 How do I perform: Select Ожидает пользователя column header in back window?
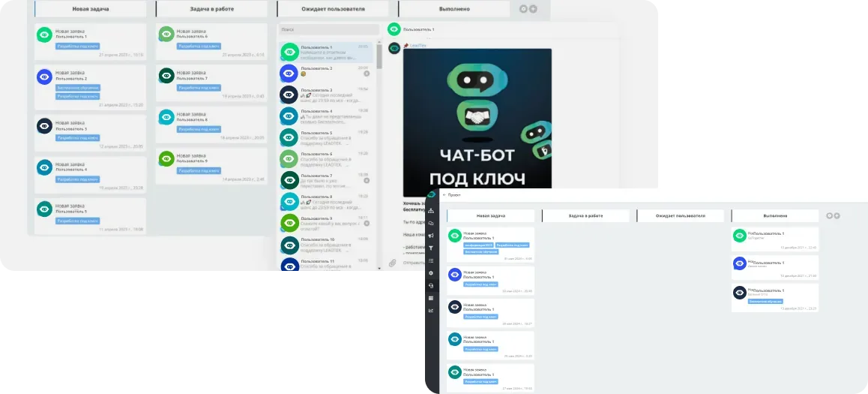tap(333, 9)
